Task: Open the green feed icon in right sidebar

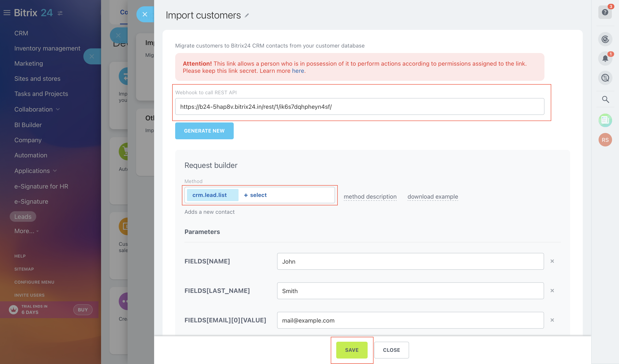Action: 605,120
